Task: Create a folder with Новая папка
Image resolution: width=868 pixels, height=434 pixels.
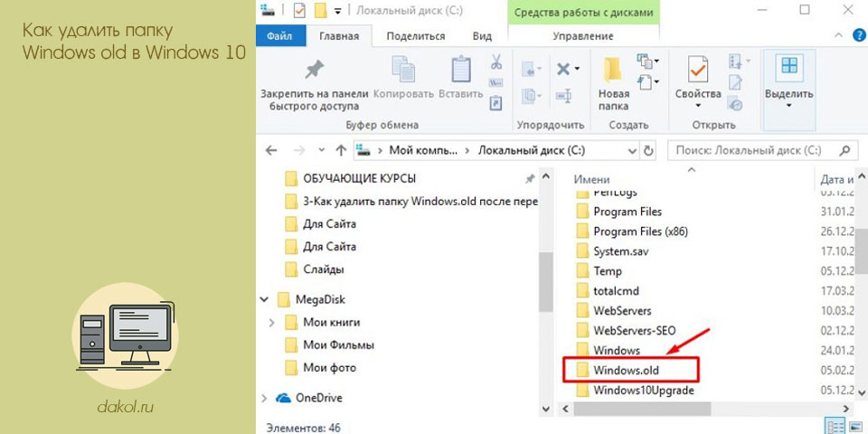Action: (x=613, y=82)
